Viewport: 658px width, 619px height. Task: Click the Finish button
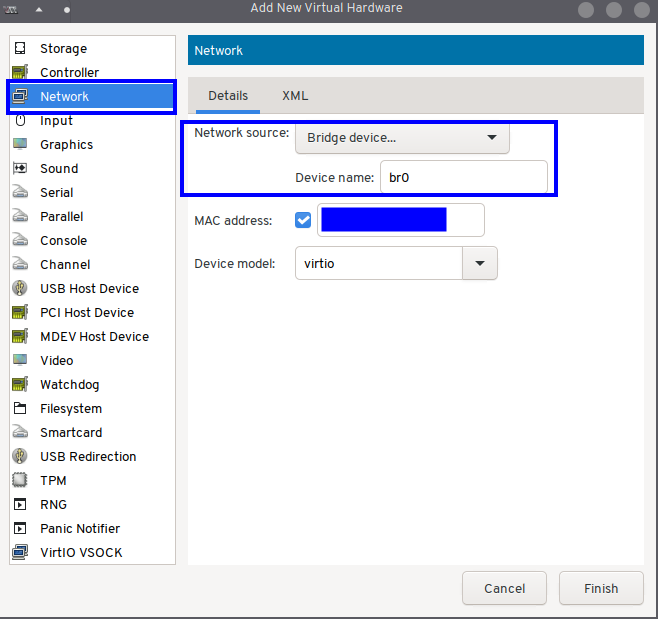click(x=601, y=589)
